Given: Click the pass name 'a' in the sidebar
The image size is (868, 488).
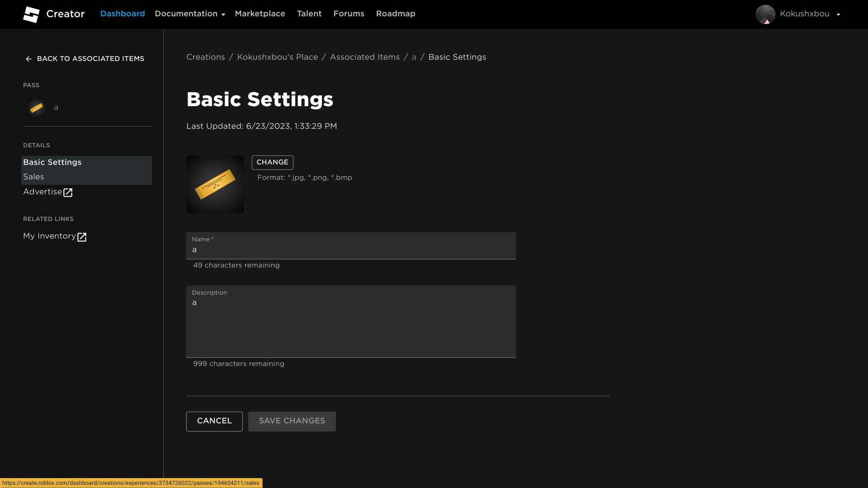Looking at the screenshot, I should (56, 108).
